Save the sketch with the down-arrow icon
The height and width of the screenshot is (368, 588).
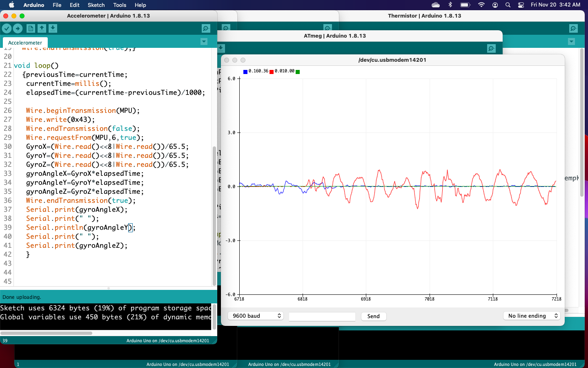[53, 28]
